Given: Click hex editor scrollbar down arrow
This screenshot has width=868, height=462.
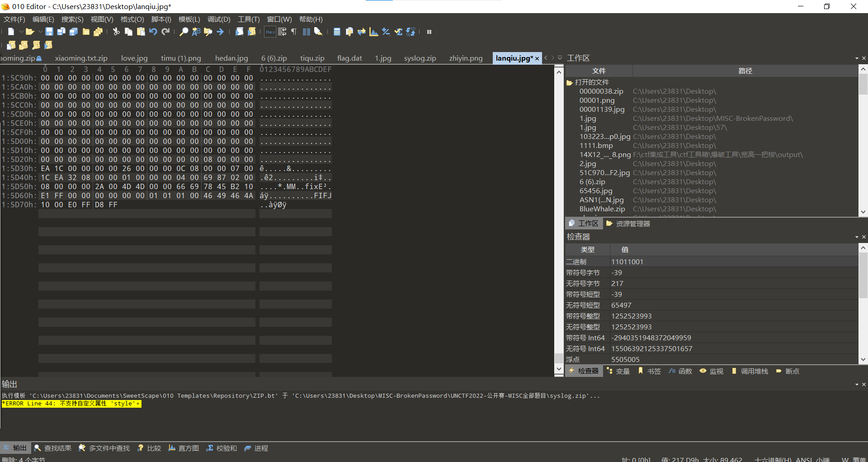Looking at the screenshot, I should [x=559, y=369].
